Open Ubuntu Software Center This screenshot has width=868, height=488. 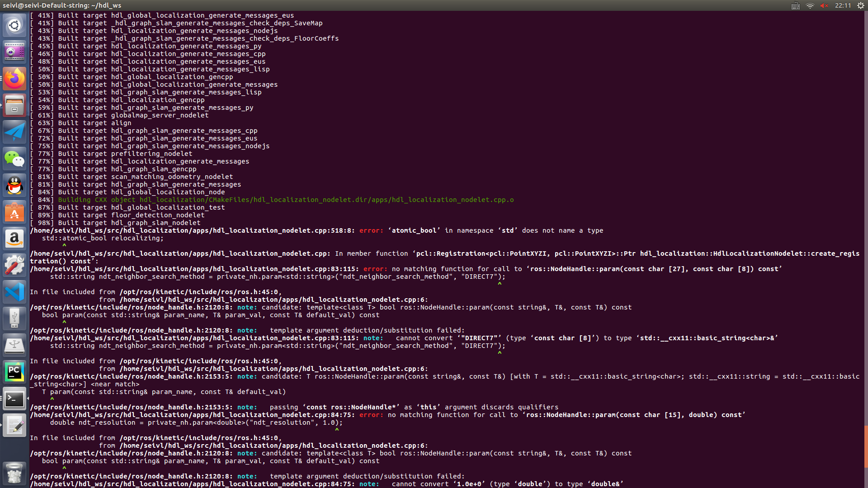coord(14,212)
